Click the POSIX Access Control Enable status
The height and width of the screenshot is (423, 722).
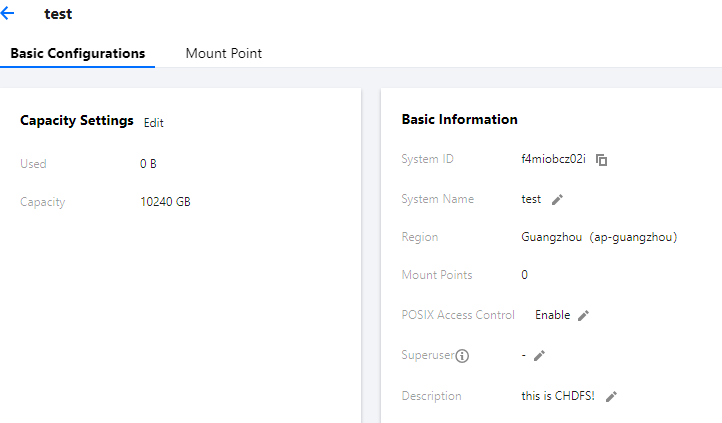(552, 315)
